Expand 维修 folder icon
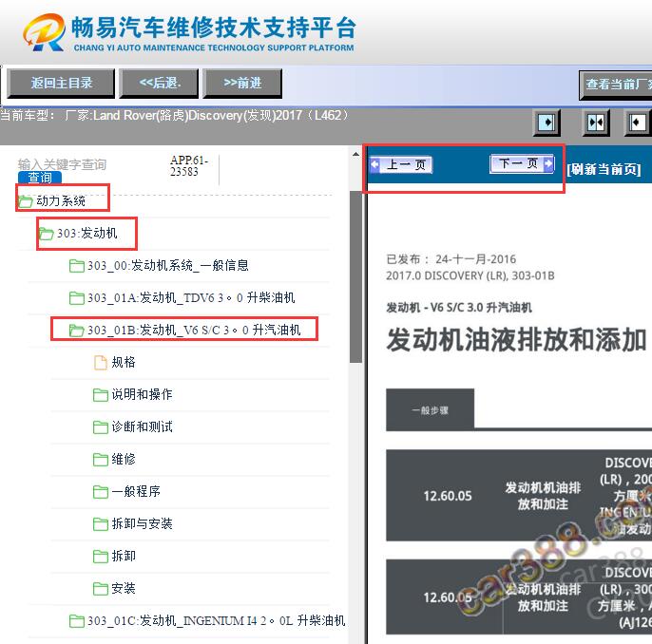Viewport: 652px width, 644px height. pos(100,460)
